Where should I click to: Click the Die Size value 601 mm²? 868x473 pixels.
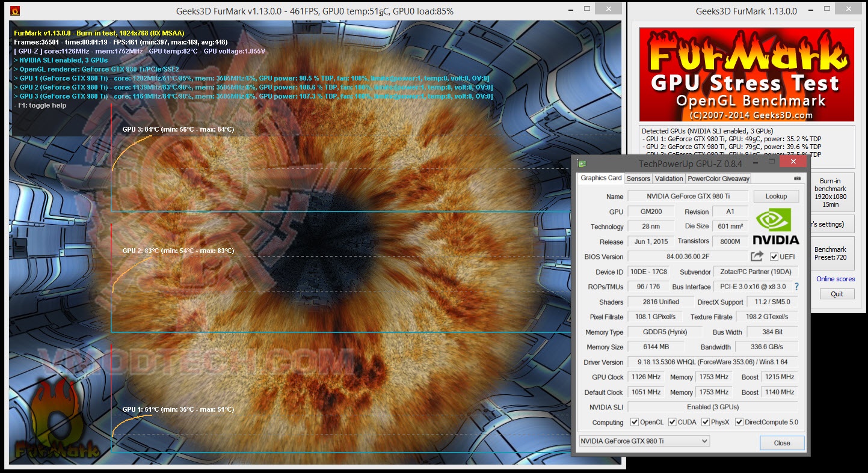click(x=730, y=227)
